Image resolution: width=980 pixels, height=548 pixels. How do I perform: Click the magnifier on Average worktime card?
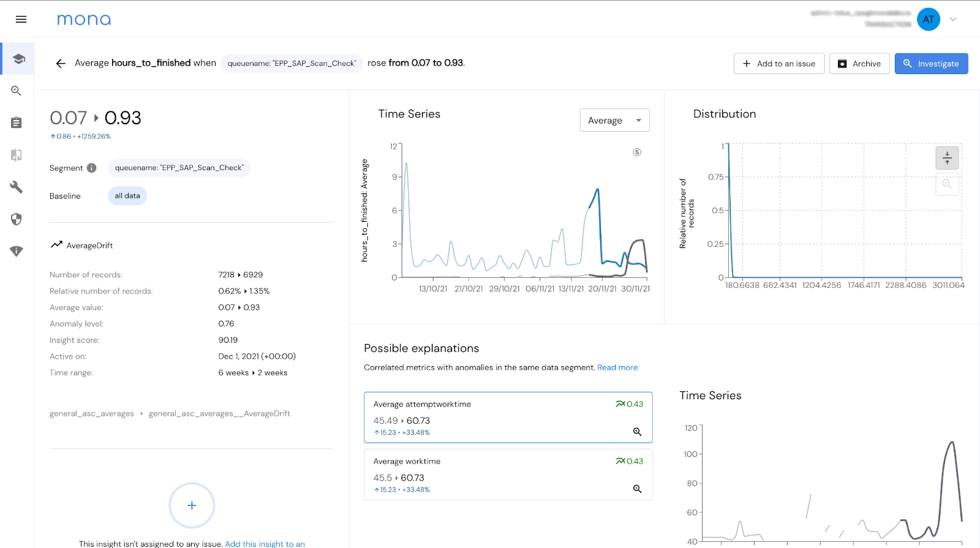tap(637, 489)
